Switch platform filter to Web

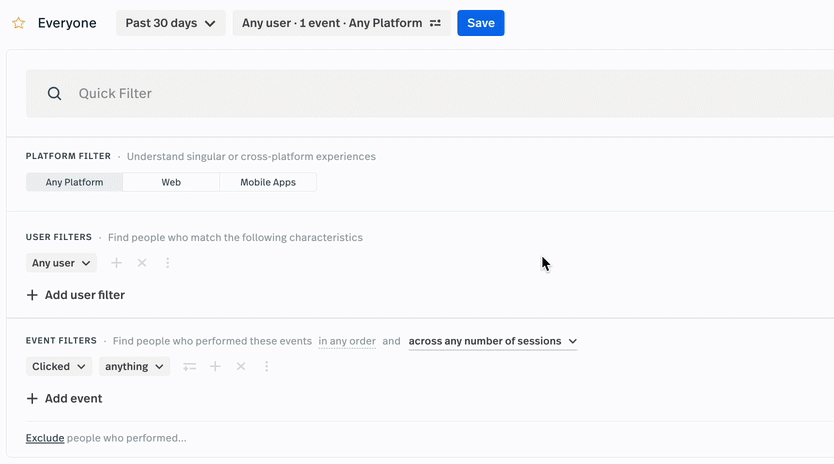tap(171, 182)
